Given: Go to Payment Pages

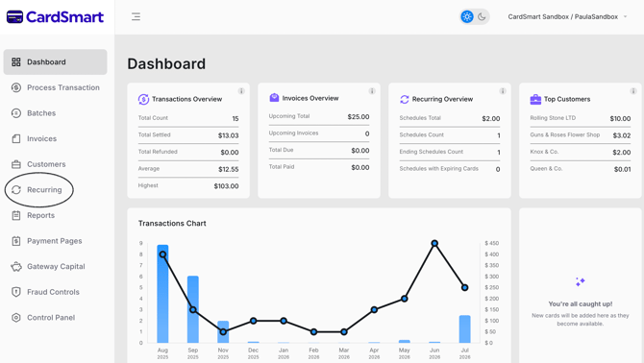Looking at the screenshot, I should (56, 241).
